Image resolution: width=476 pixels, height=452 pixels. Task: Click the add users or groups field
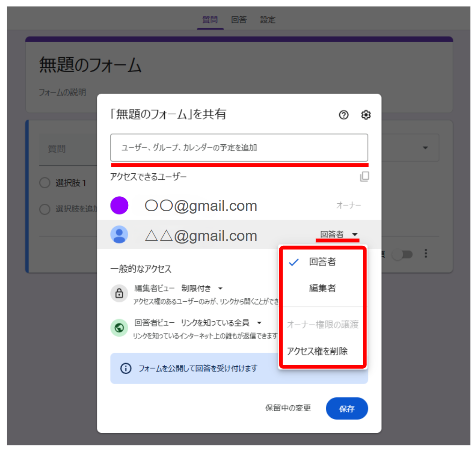(x=239, y=148)
